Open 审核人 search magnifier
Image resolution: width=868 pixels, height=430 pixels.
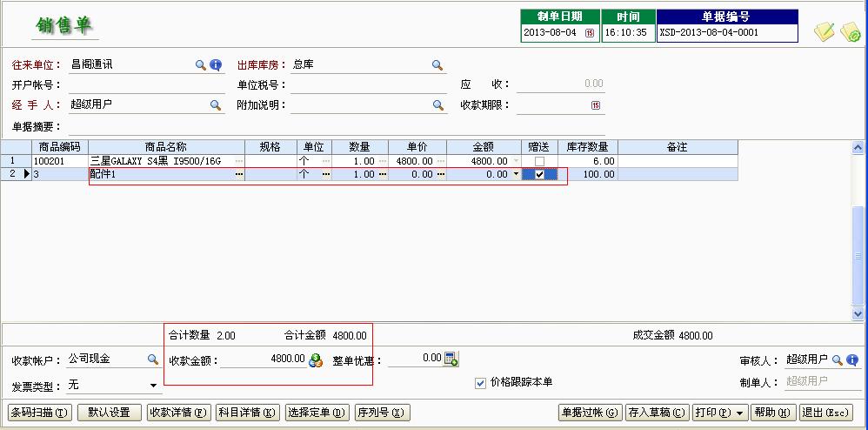pos(837,359)
